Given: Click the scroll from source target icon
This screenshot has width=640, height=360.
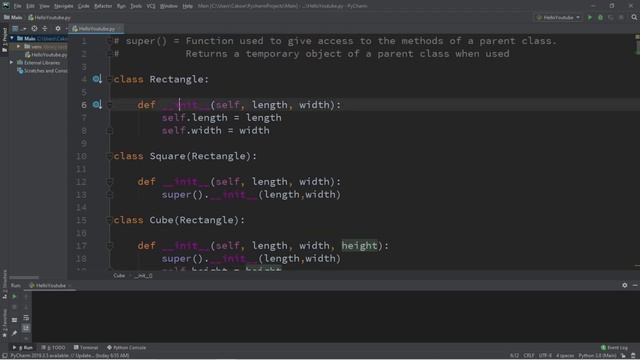Looking at the screenshot, I should [34, 29].
